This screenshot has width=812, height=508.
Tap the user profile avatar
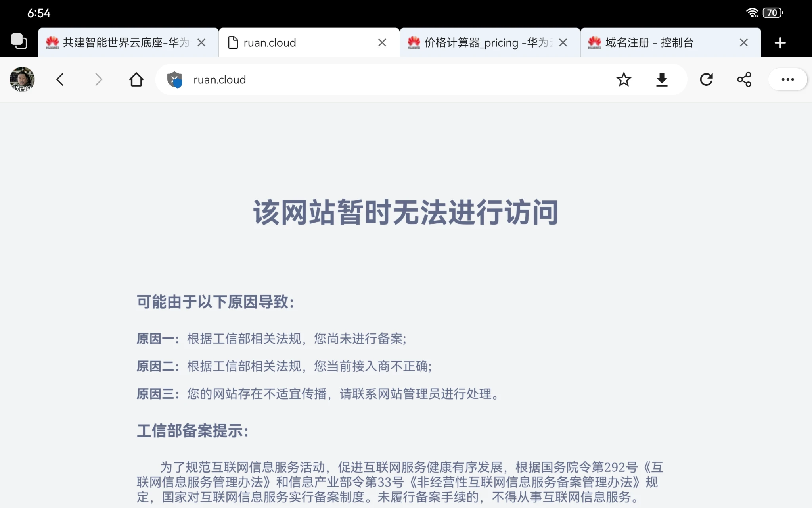pos(22,79)
